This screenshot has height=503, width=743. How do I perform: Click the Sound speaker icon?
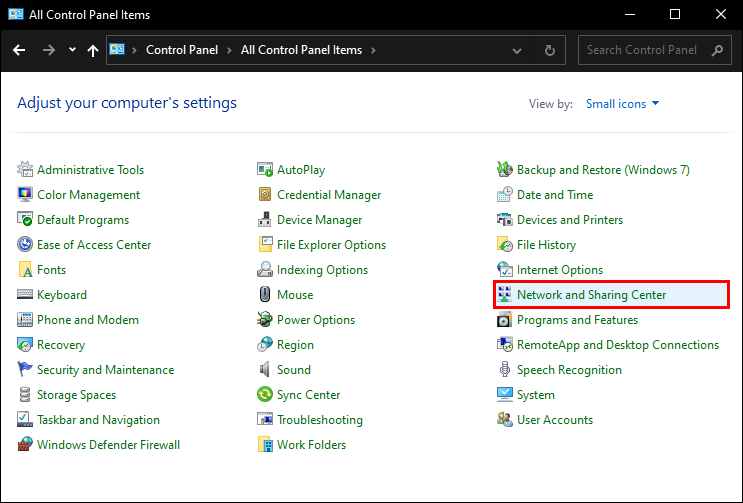pos(265,369)
